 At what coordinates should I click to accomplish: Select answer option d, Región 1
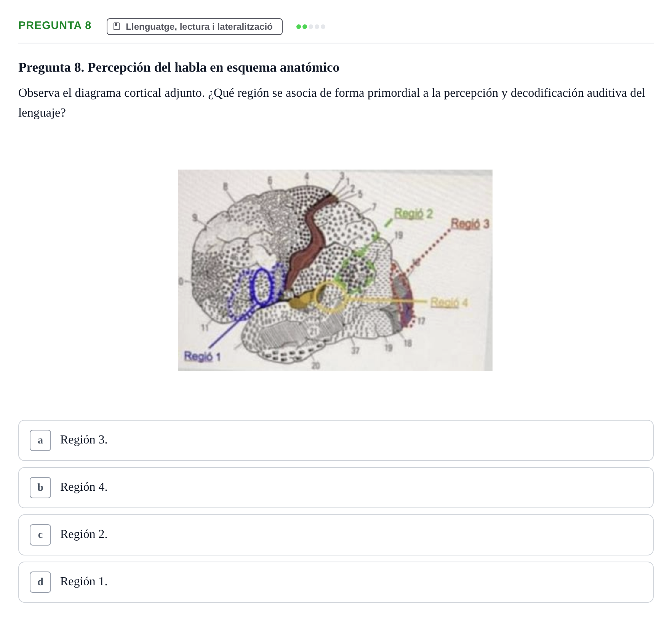pos(336,582)
